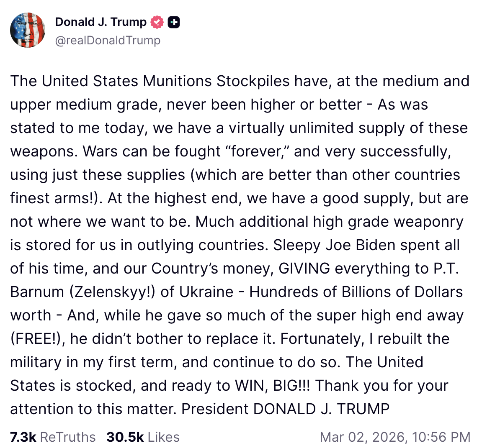Visit the @realDonaldTrump handle link
The height and width of the screenshot is (448, 482).
coord(108,40)
